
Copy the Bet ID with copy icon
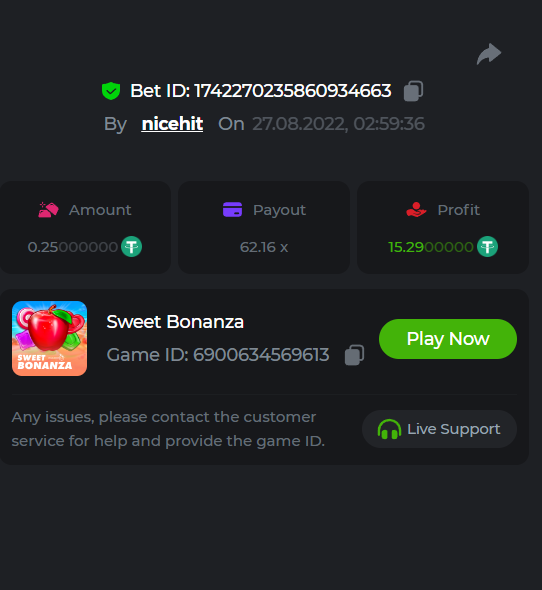(x=413, y=91)
